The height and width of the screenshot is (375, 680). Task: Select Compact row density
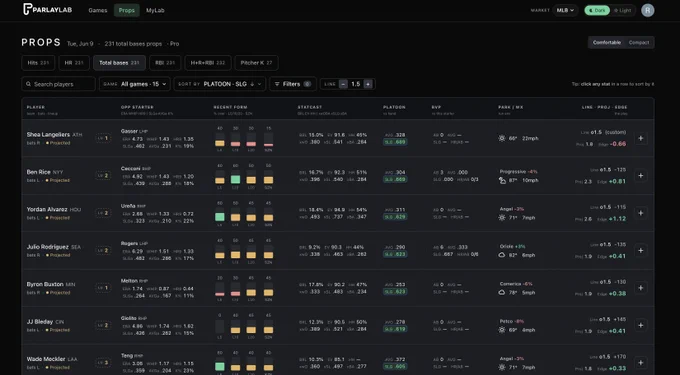coord(639,42)
